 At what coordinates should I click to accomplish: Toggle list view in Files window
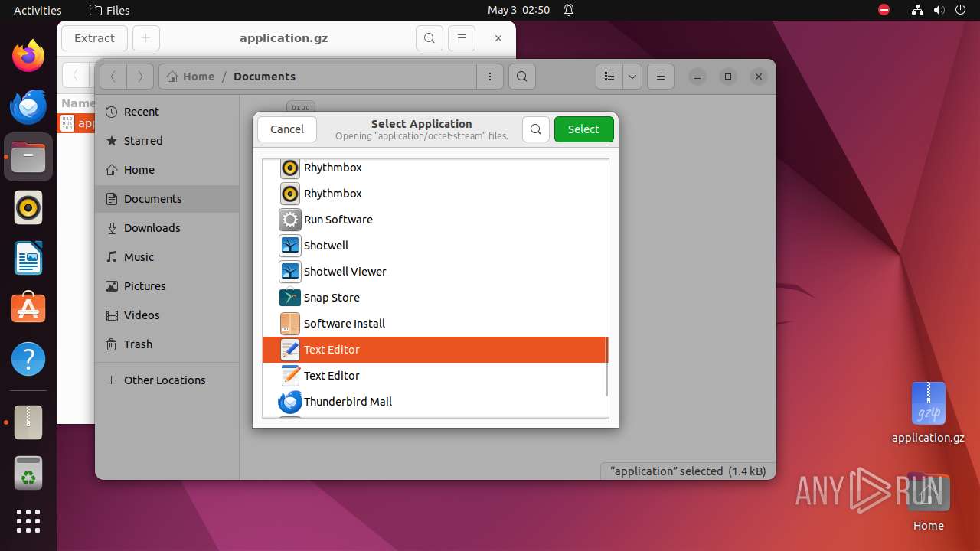point(609,77)
